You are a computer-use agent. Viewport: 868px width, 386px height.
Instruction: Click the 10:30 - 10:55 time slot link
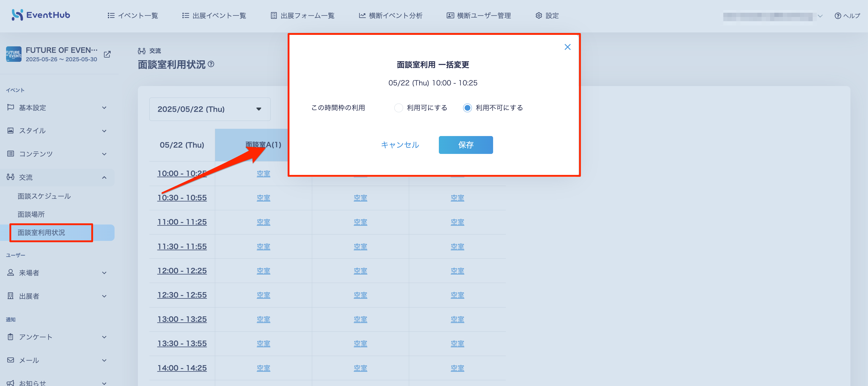182,198
